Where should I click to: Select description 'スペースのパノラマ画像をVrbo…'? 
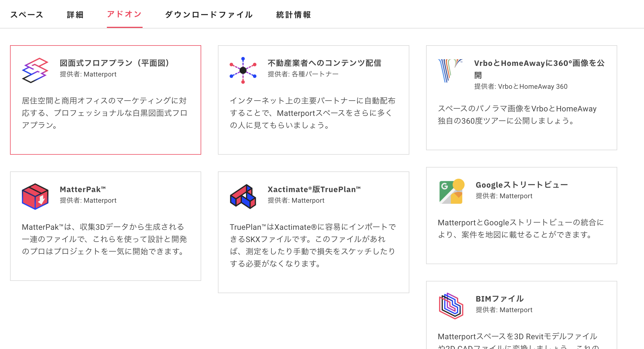point(517,115)
